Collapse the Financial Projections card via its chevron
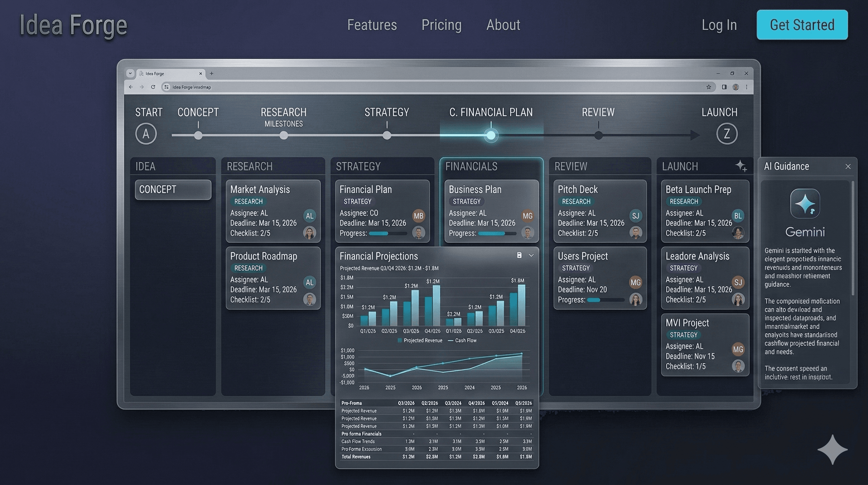Screen dimensions: 868x485 (532, 256)
